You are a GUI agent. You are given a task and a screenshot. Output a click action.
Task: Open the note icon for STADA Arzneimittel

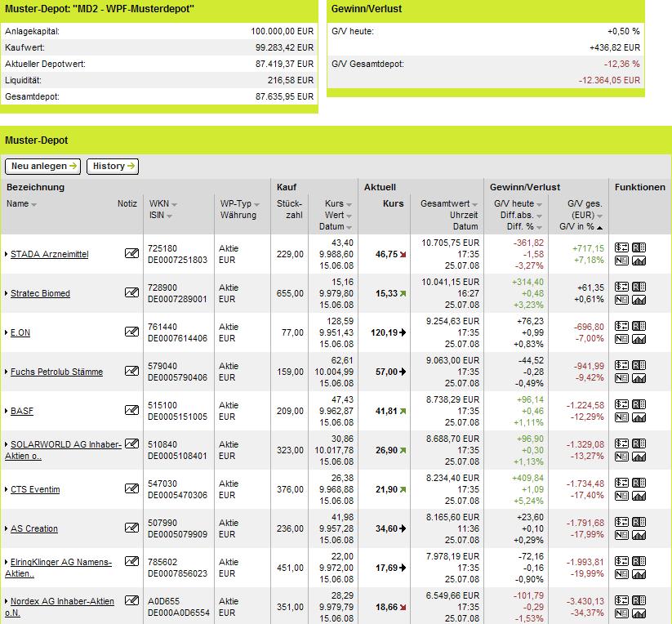pyautogui.click(x=131, y=253)
